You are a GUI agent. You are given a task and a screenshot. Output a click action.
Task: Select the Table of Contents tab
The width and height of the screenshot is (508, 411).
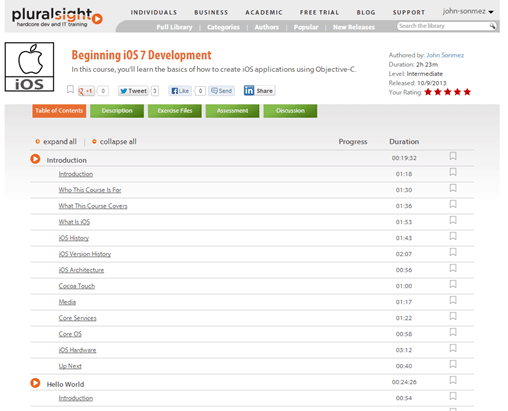pyautogui.click(x=59, y=111)
